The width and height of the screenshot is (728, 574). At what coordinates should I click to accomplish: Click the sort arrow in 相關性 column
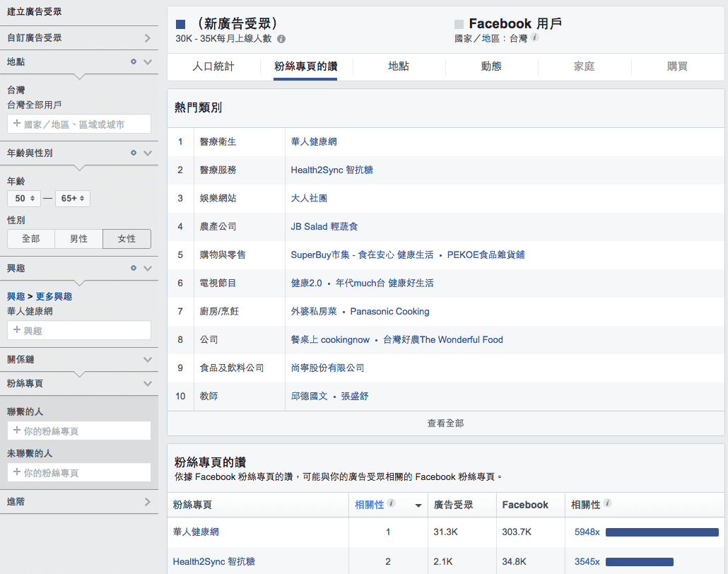(418, 505)
